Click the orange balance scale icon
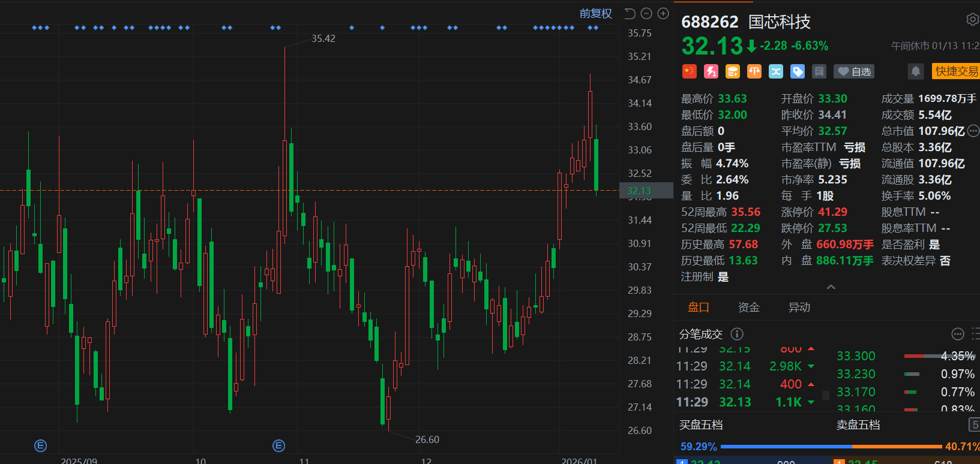The height and width of the screenshot is (464, 980). click(x=754, y=72)
